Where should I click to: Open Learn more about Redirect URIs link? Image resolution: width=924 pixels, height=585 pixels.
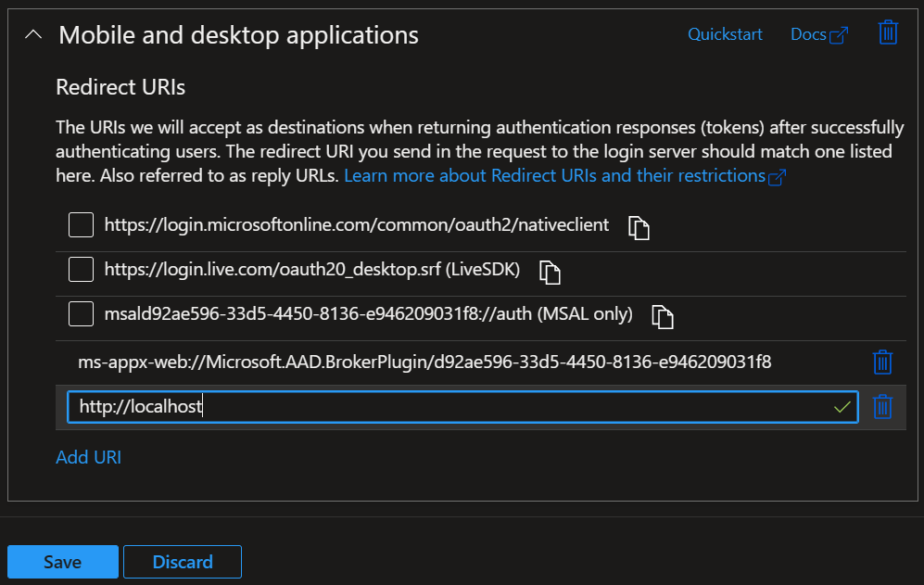[563, 175]
